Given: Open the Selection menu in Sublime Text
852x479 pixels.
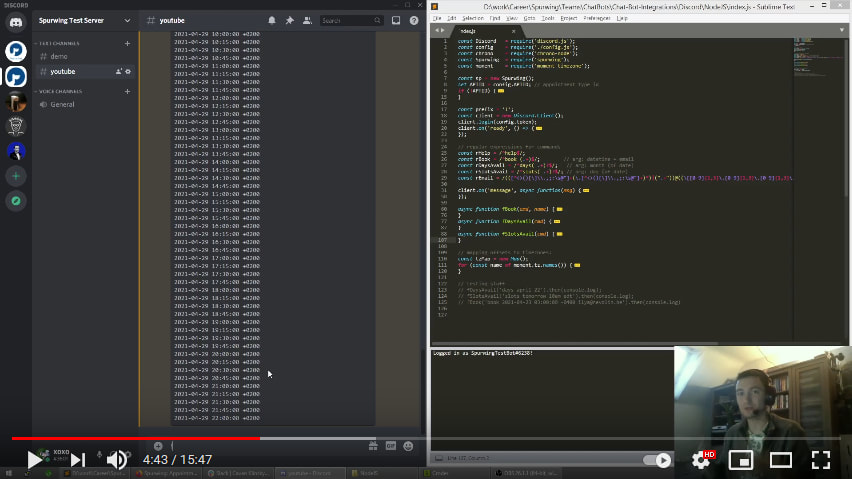Looking at the screenshot, I should coord(473,18).
